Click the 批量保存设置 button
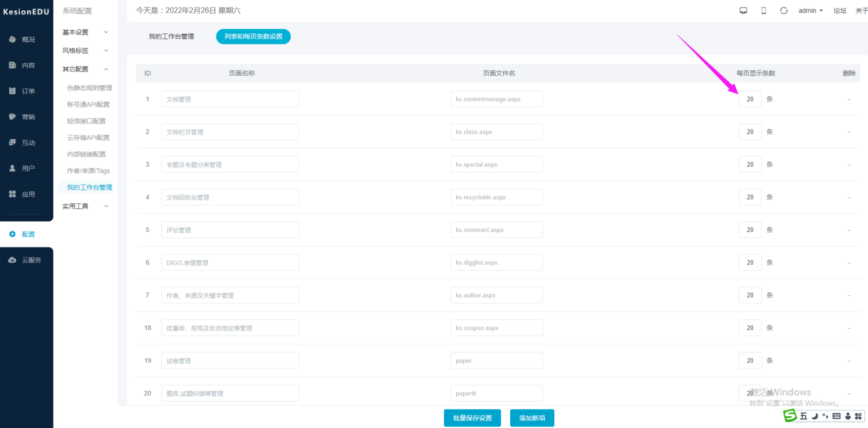The image size is (868, 428). click(x=472, y=418)
